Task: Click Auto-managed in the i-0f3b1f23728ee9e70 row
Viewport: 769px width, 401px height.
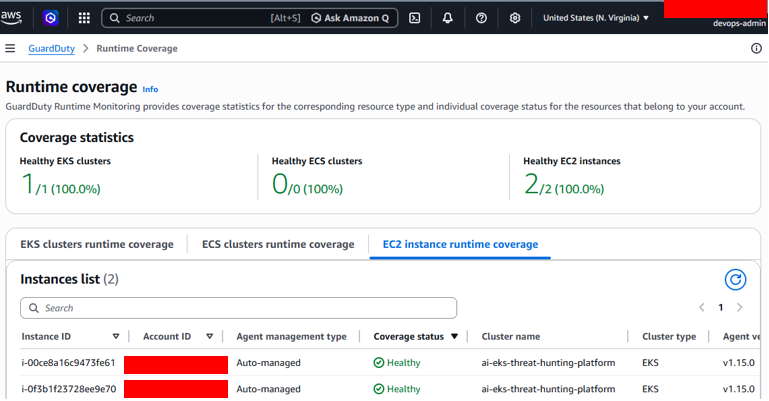Action: click(268, 389)
